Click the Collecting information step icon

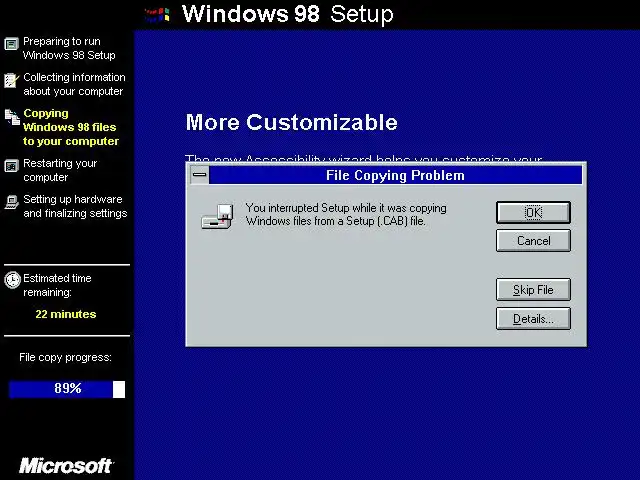tap(11, 80)
